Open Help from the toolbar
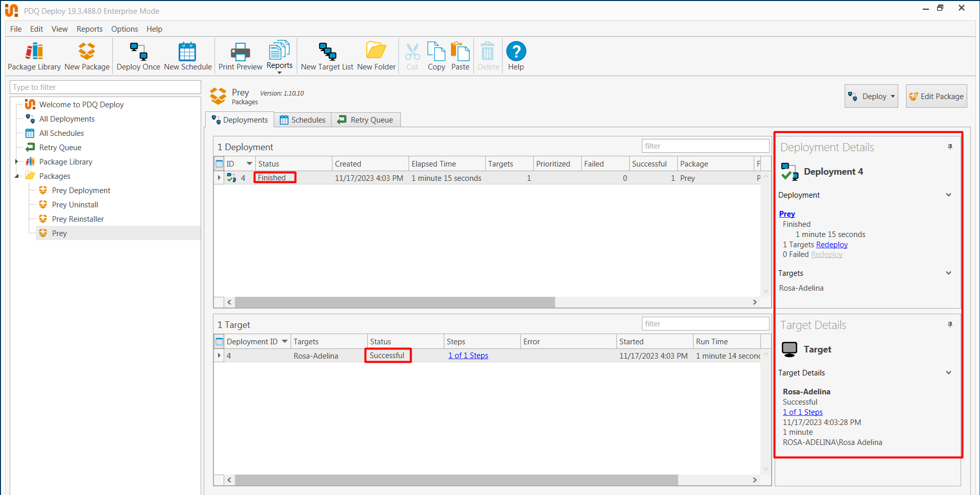 pyautogui.click(x=516, y=56)
